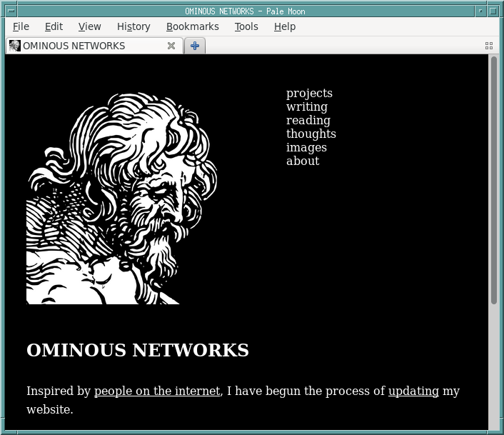Open the tab groups grid icon
The width and height of the screenshot is (504, 435).
click(489, 45)
